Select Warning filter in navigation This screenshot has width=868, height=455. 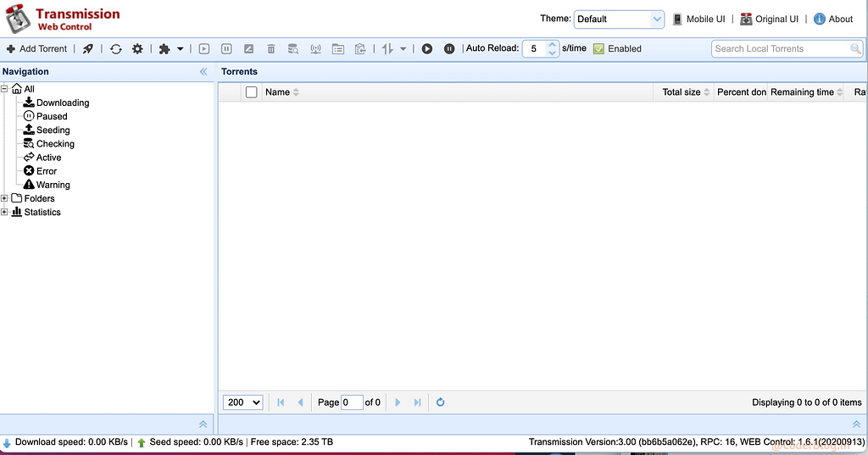[53, 185]
